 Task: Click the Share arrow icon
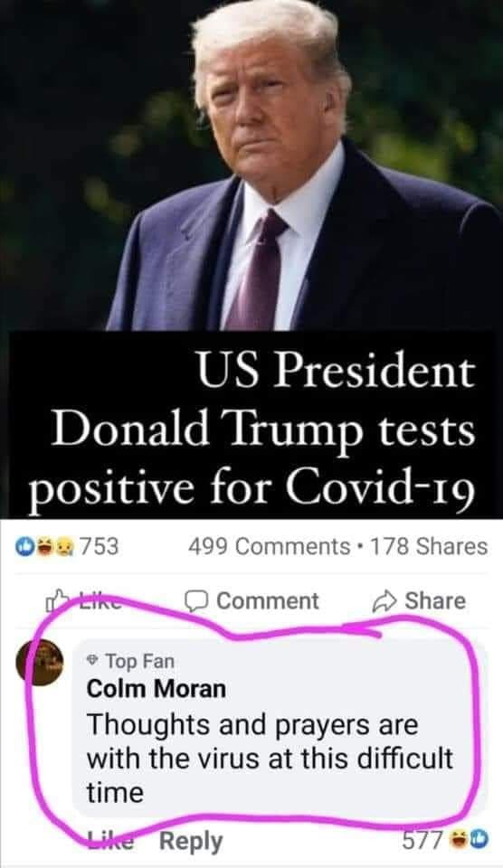tap(385, 601)
